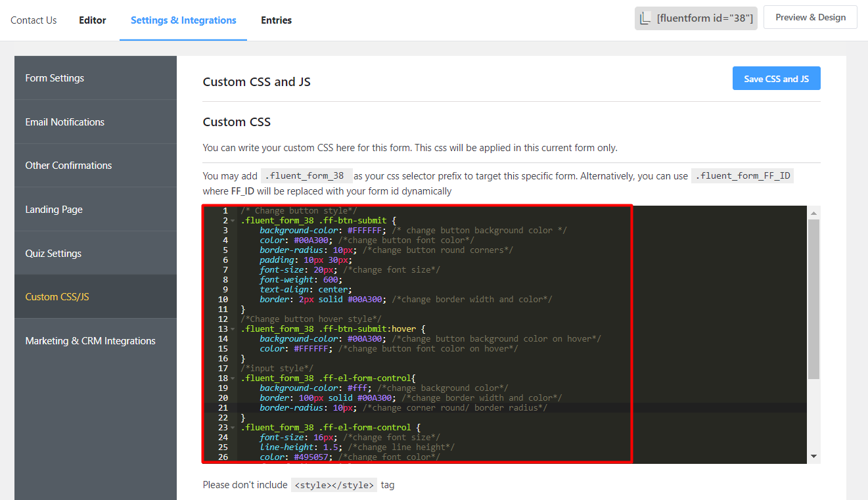This screenshot has height=500, width=868.
Task: Collapse the code block starting at line 23
Action: pos(232,427)
